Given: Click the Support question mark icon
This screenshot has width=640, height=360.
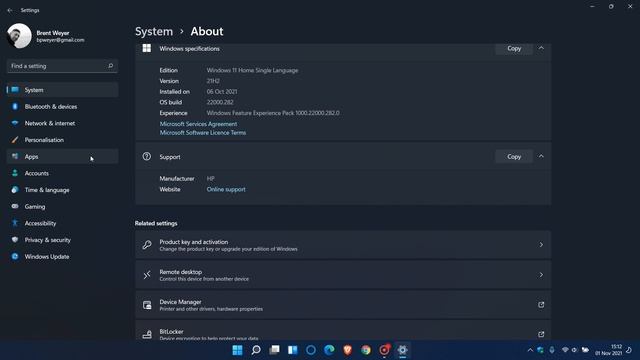Looking at the screenshot, I should (x=147, y=156).
